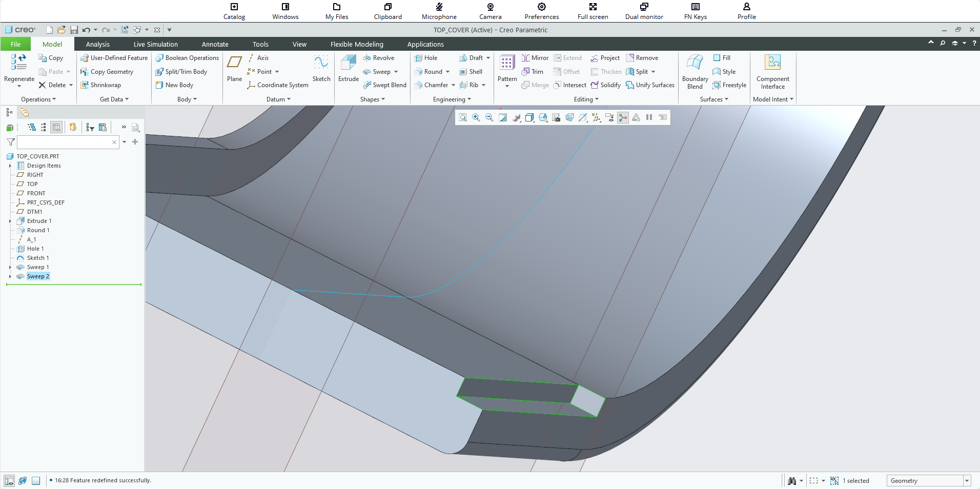Image resolution: width=980 pixels, height=489 pixels.
Task: Click the model tree search field
Action: point(64,142)
